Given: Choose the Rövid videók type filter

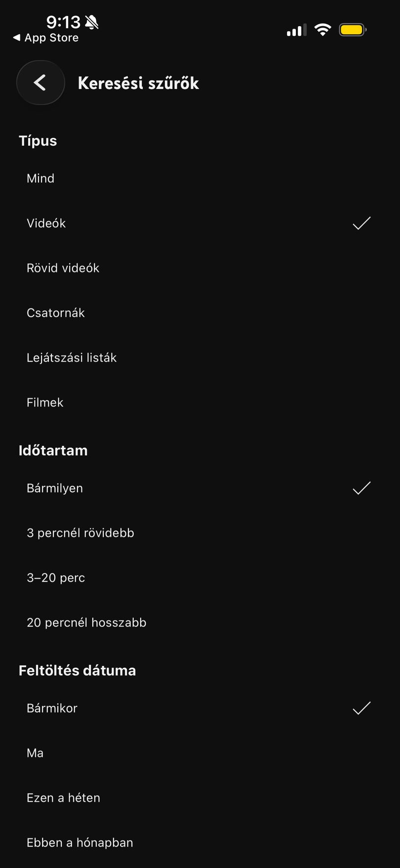Looking at the screenshot, I should click(200, 268).
